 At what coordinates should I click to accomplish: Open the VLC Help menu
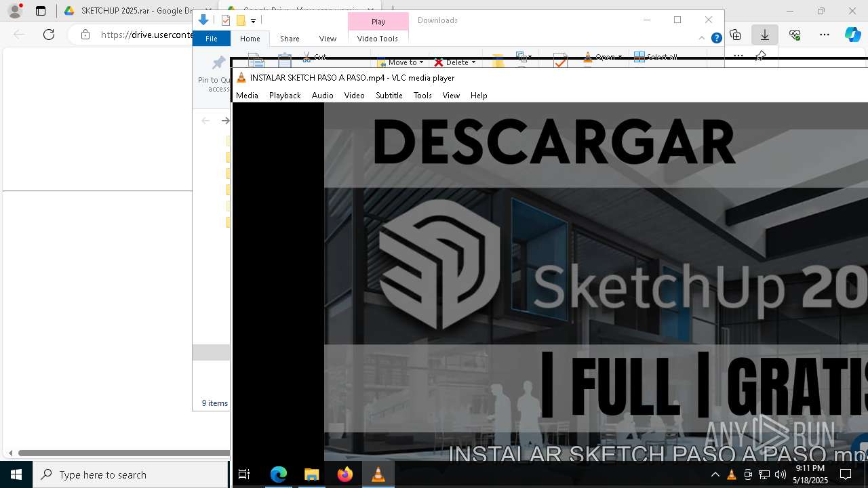[x=479, y=96]
